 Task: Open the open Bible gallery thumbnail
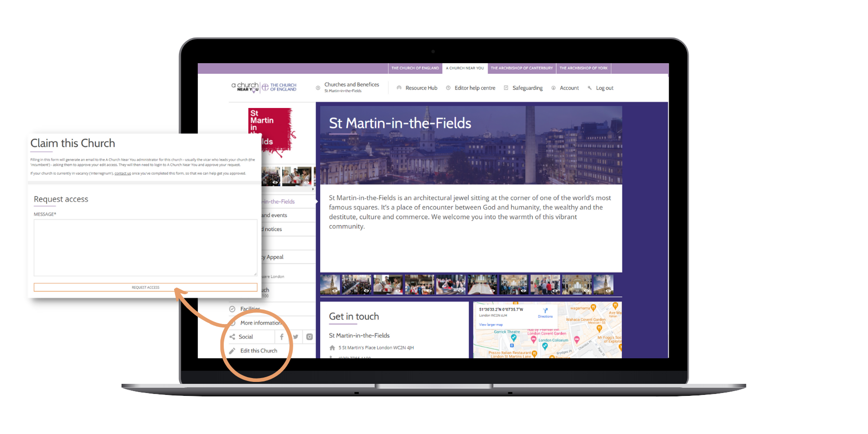(x=482, y=285)
